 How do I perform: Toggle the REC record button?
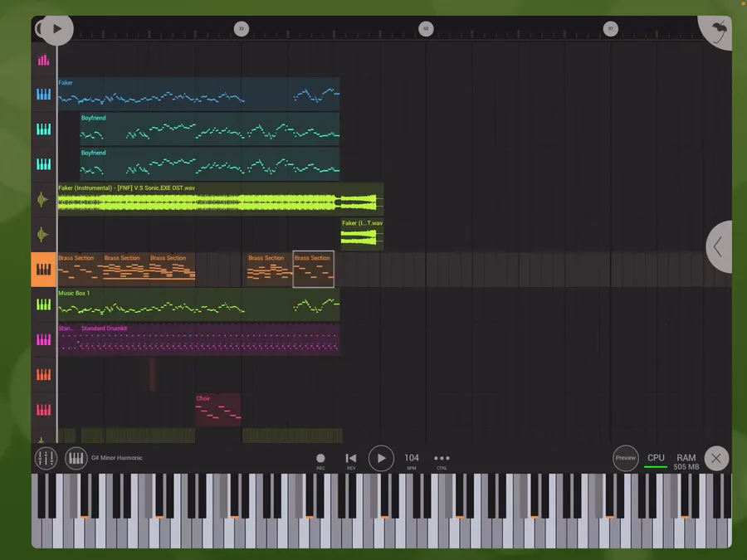coord(320,460)
